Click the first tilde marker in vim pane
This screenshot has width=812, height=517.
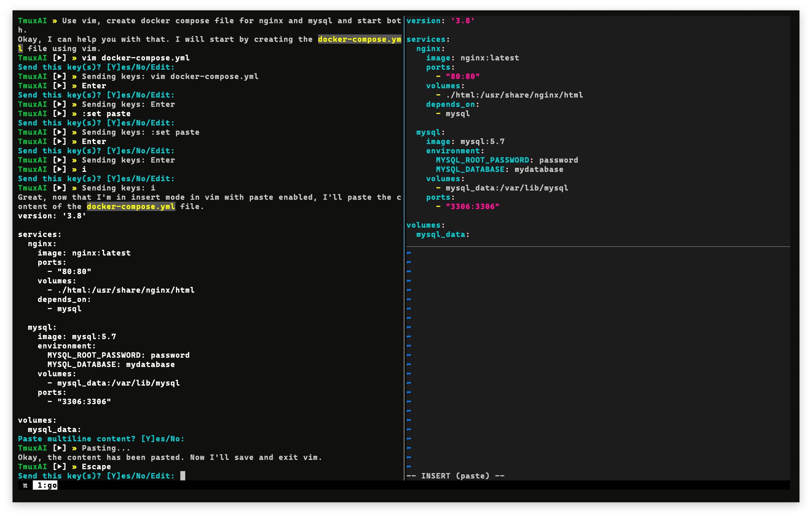[x=409, y=252]
